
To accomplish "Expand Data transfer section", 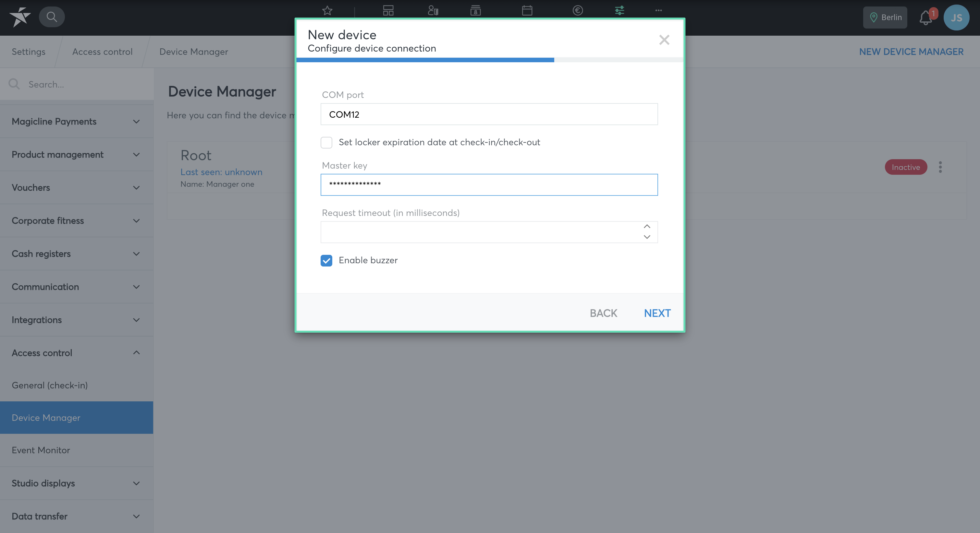I will coord(77,517).
